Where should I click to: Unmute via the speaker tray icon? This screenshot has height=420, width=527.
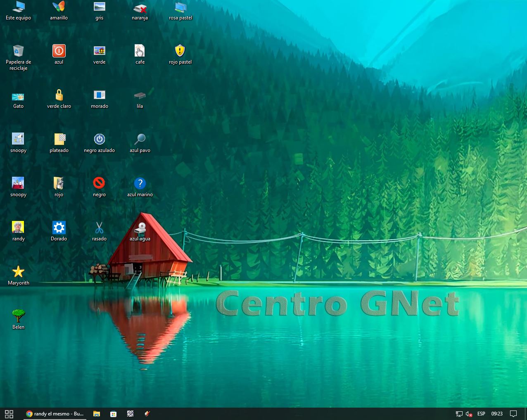tap(469, 414)
